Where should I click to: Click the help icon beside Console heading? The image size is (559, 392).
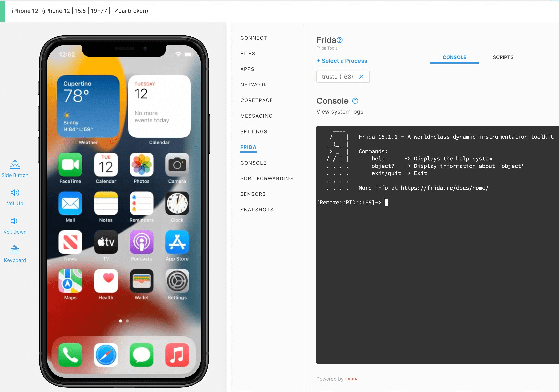tap(355, 101)
